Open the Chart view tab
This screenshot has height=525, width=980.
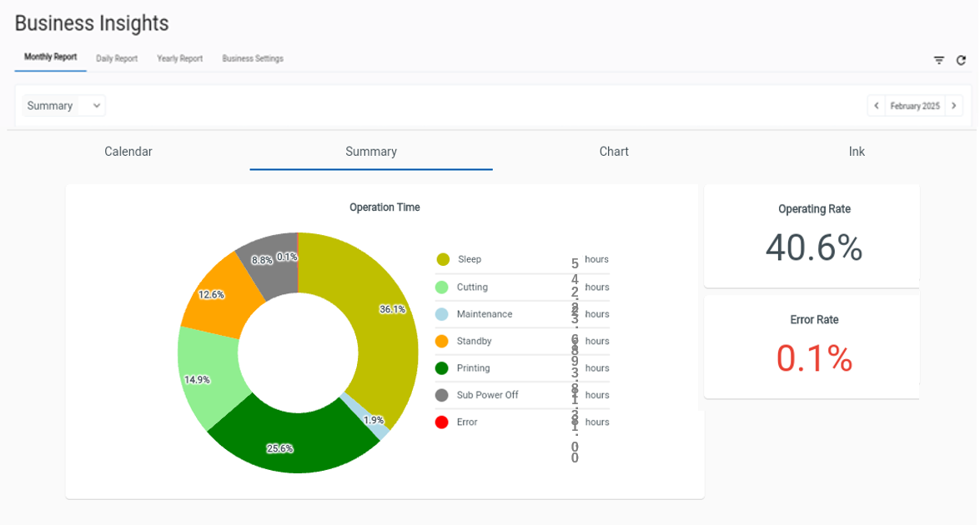tap(614, 152)
